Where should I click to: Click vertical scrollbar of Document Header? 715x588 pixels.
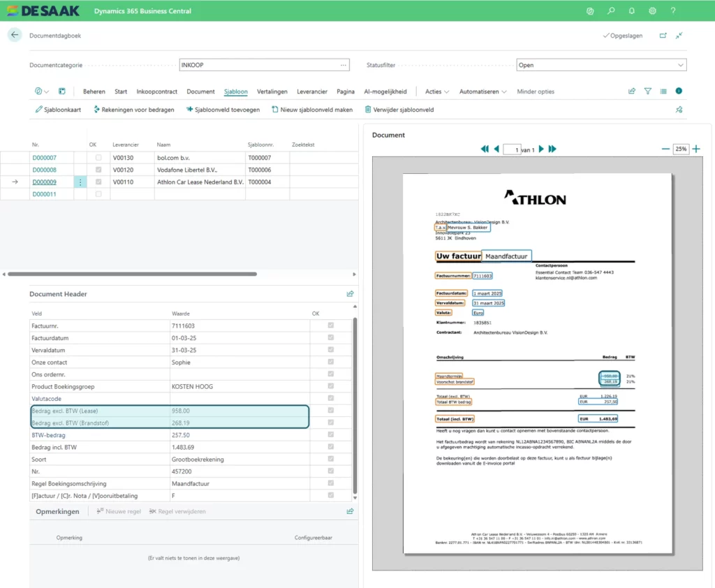(x=355, y=405)
